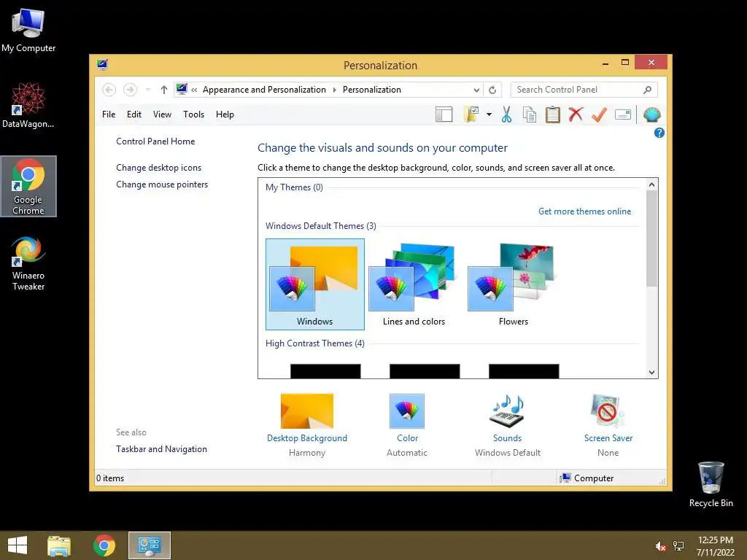Open the Windows Start button
747x560 pixels.
click(18, 545)
